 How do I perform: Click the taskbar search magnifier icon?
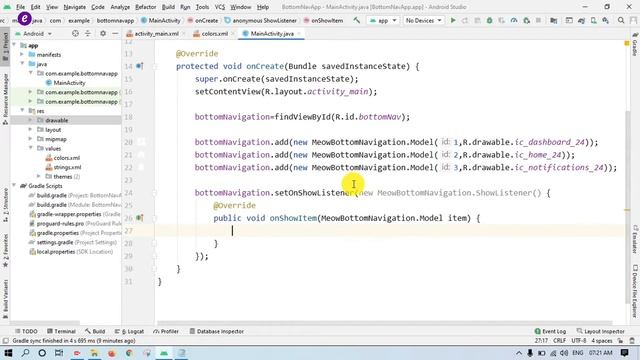tap(25, 353)
